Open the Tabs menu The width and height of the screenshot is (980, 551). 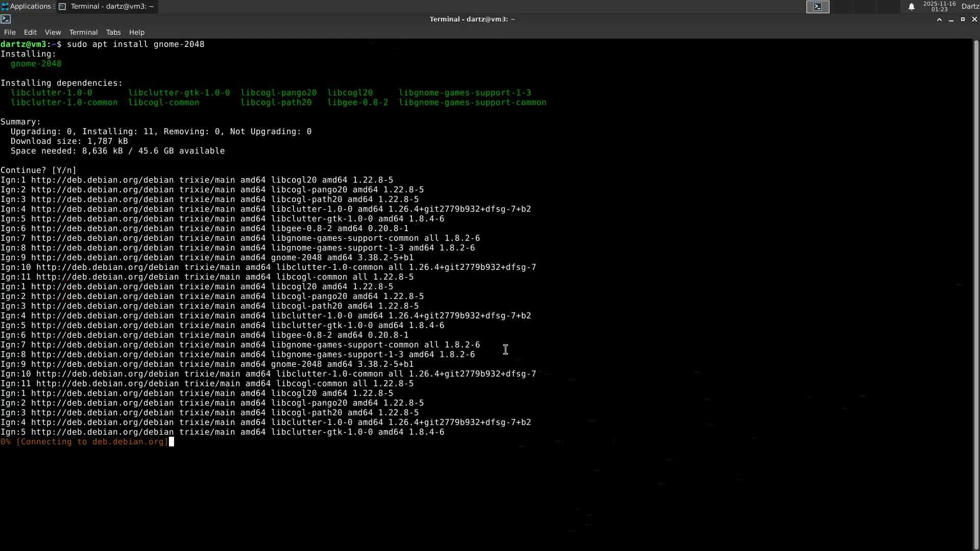(113, 32)
